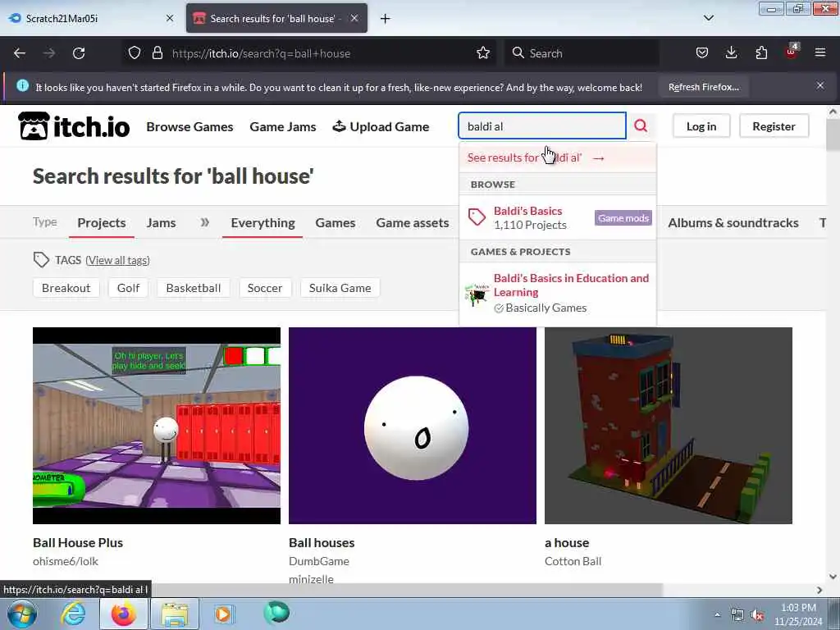Click the Ball houses title link

tap(322, 543)
